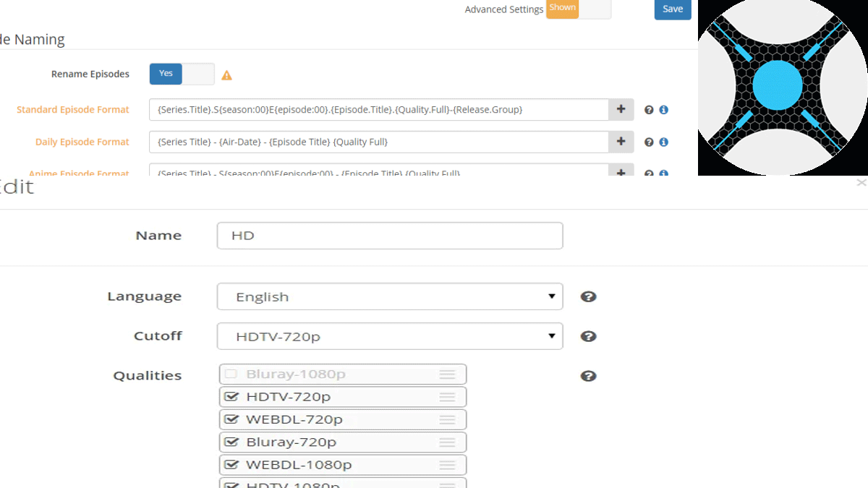The width and height of the screenshot is (868, 488).
Task: Click the WEBDL-1080p drag handle
Action: (447, 465)
